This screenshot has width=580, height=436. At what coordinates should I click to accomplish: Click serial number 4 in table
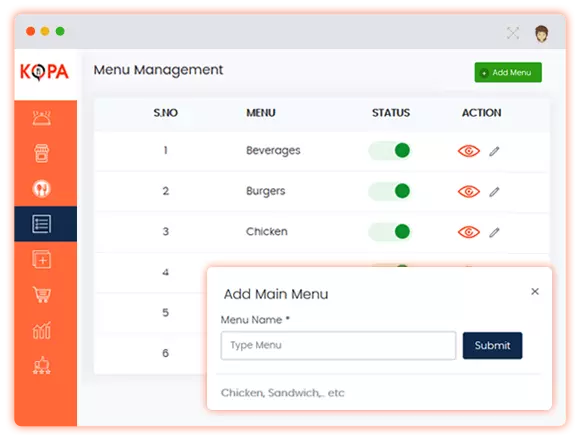coord(166,273)
